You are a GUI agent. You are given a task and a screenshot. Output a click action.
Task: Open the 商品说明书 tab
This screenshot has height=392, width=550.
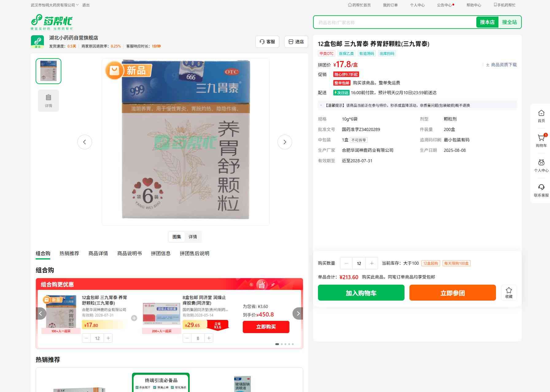129,253
